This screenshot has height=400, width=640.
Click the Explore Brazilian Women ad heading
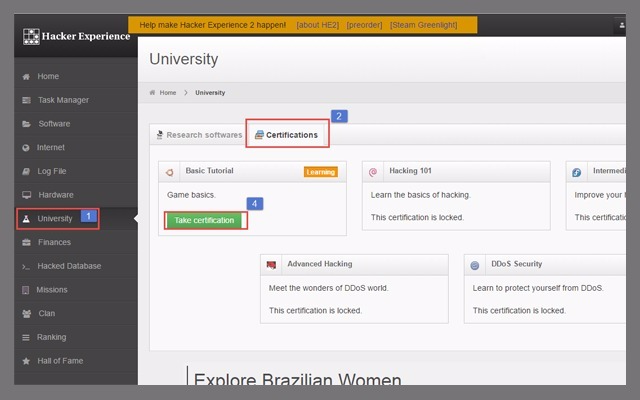tap(298, 379)
